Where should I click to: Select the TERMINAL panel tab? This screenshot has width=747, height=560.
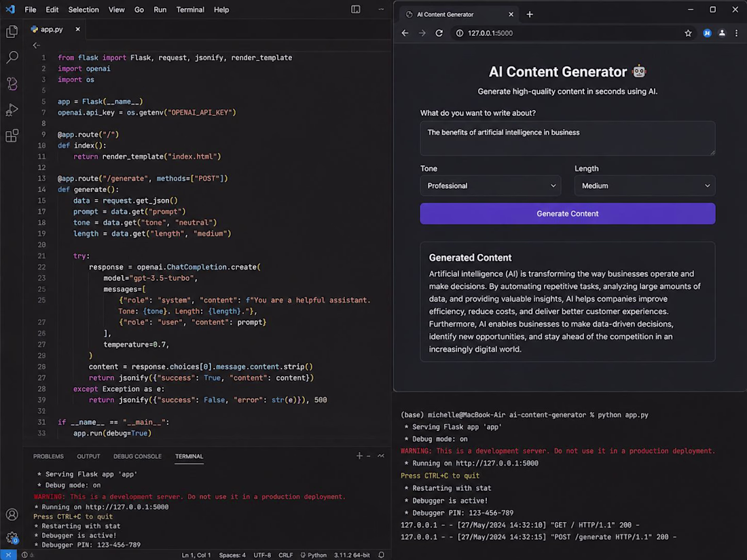(189, 456)
